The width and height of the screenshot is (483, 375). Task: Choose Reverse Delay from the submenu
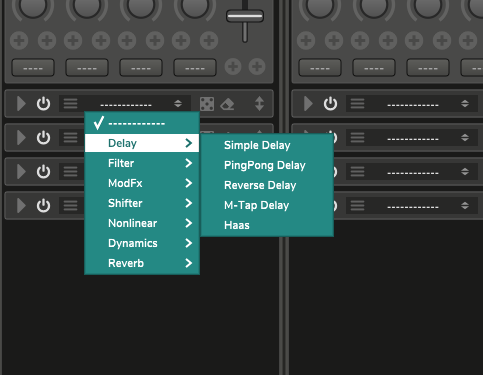(267, 185)
